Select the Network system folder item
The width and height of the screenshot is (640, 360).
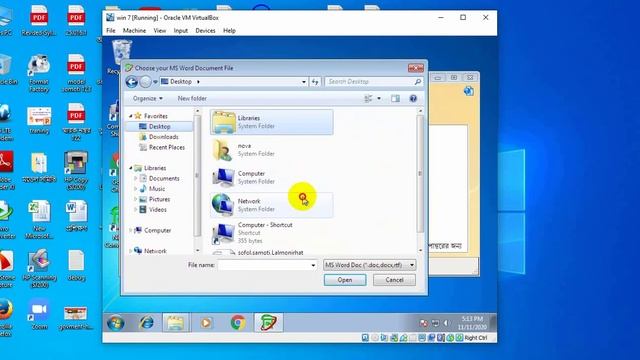tap(271, 205)
